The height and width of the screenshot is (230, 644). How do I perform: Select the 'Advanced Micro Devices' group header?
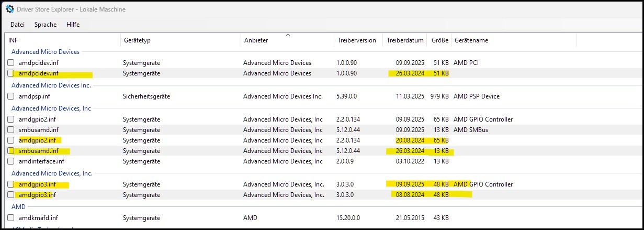[x=46, y=52]
